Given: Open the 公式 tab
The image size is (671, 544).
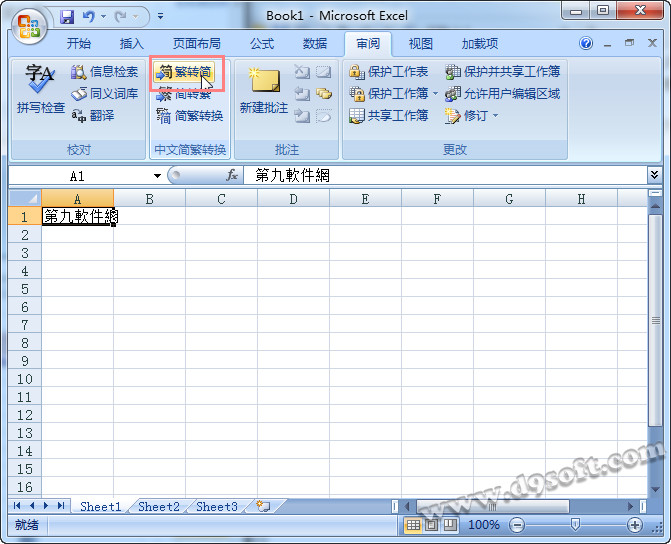Looking at the screenshot, I should pyautogui.click(x=262, y=44).
